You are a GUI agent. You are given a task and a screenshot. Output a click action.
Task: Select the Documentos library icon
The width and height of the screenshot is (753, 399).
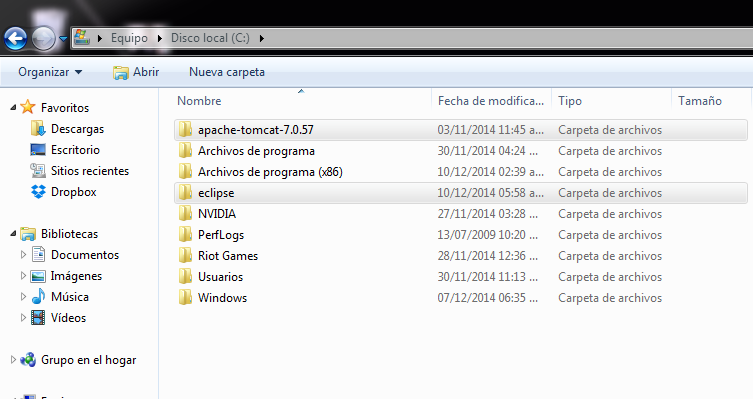(x=38, y=254)
